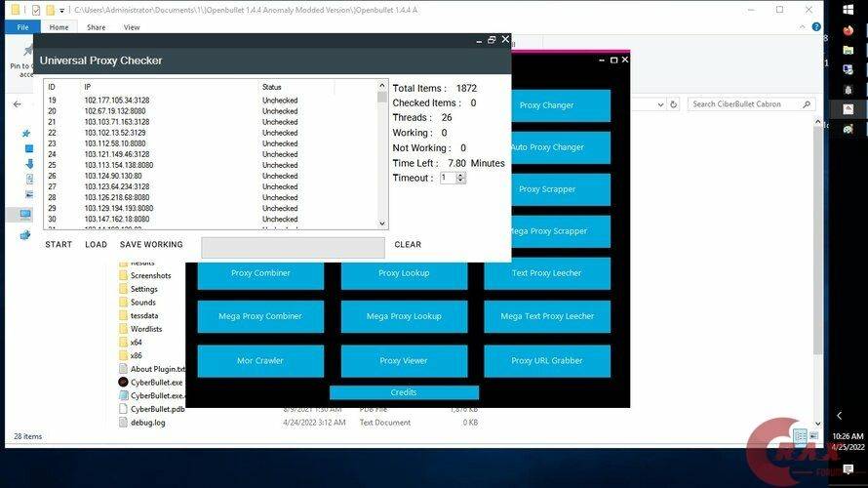Open the Proxy Viewer tool

point(404,360)
